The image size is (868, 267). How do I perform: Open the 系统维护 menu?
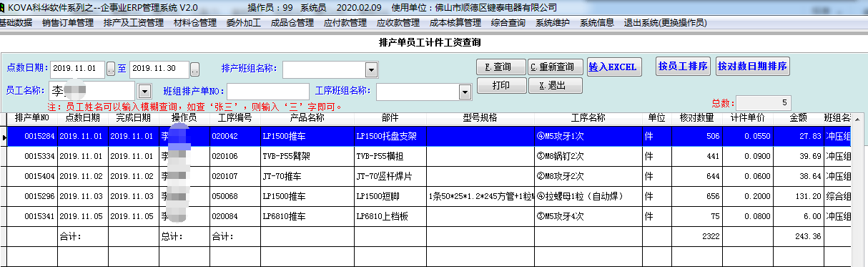point(553,23)
